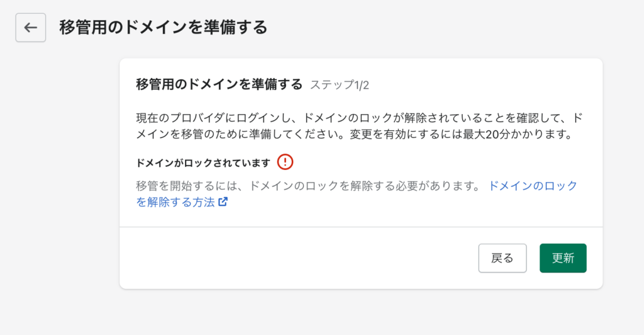Click the gray margin left of the card
Screen dimensions: 644x335
(x=60, y=173)
